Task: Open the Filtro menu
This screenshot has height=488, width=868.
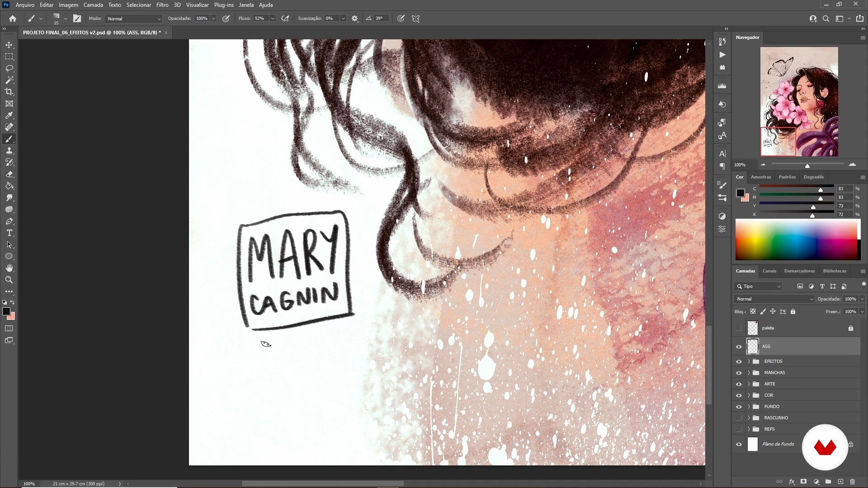Action: 162,5
